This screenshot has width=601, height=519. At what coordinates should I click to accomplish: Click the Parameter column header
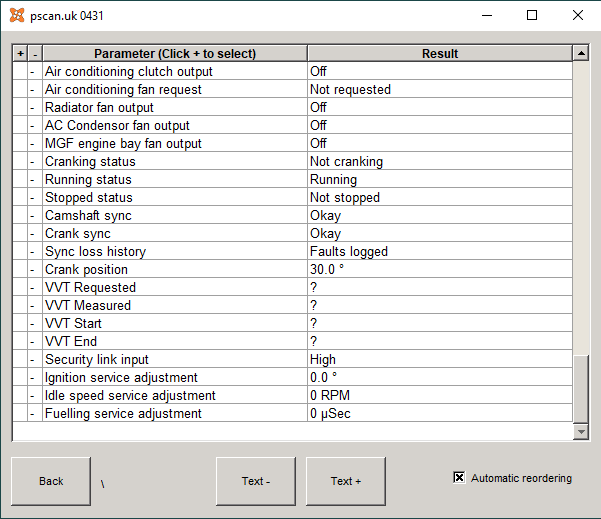click(x=175, y=53)
